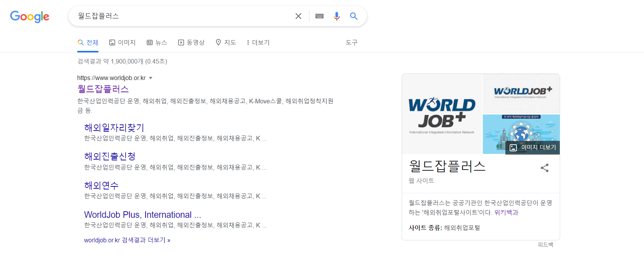This screenshot has height=258, width=644.
Task: Submit search with magnifier icon
Action: (354, 16)
